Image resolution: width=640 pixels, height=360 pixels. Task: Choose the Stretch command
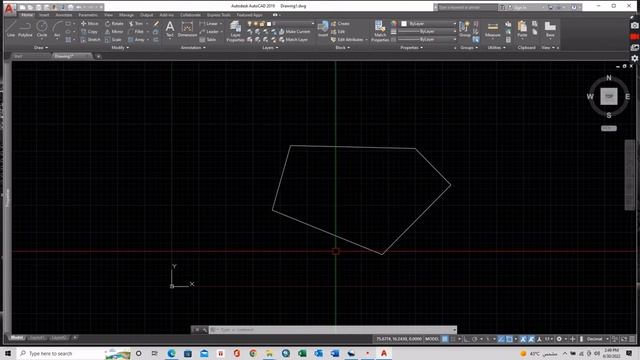click(x=90, y=40)
